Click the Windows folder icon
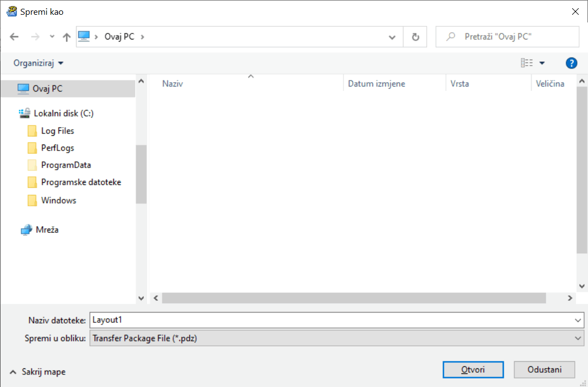Image resolution: width=588 pixels, height=387 pixels. pos(32,200)
